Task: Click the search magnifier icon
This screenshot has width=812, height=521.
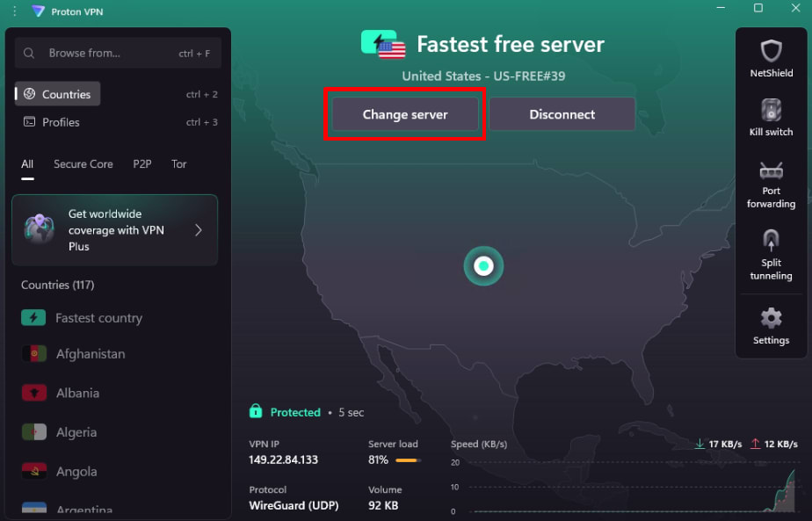Action: [29, 54]
